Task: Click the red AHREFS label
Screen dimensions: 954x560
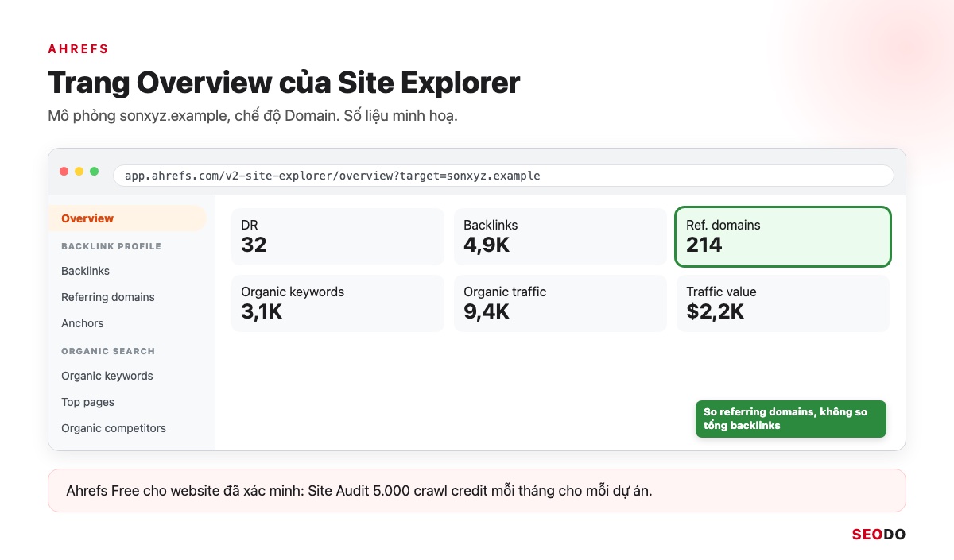Action: [78, 49]
